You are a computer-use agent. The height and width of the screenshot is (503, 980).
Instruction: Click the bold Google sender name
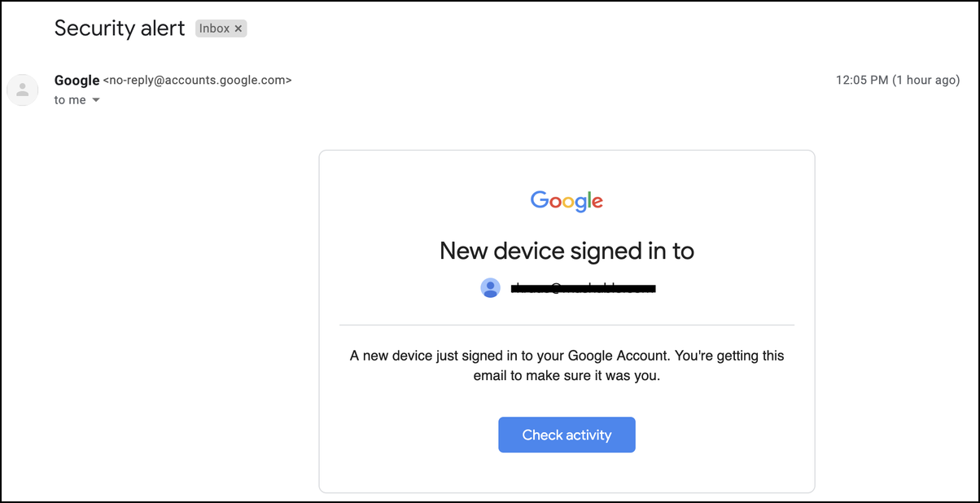coord(77,80)
